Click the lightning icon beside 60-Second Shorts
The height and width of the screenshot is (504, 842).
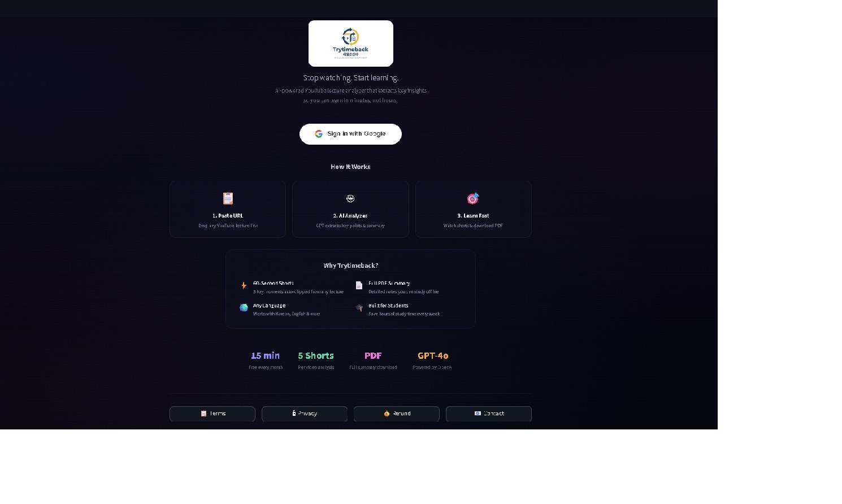click(x=244, y=285)
